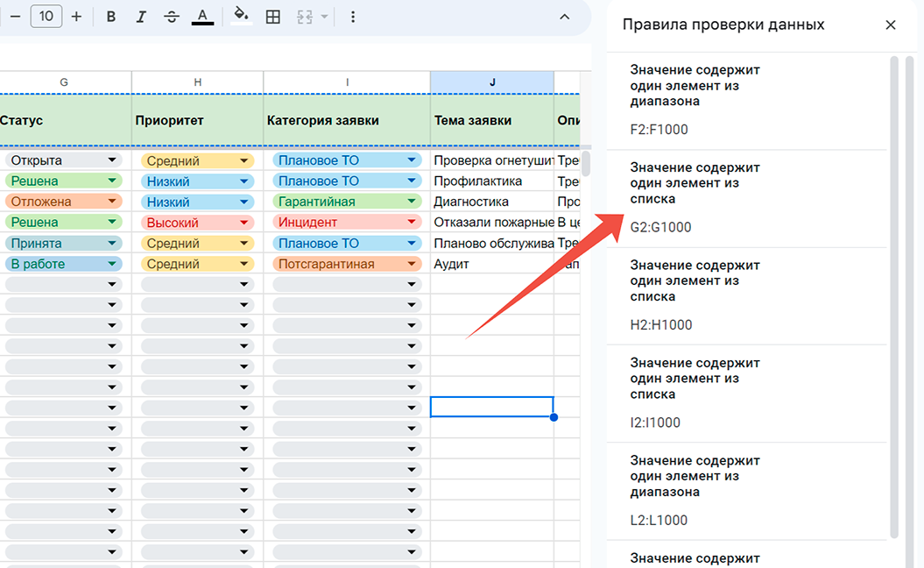The width and height of the screenshot is (924, 568).
Task: Expand the Гарантийная category dropdown
Action: click(x=412, y=202)
